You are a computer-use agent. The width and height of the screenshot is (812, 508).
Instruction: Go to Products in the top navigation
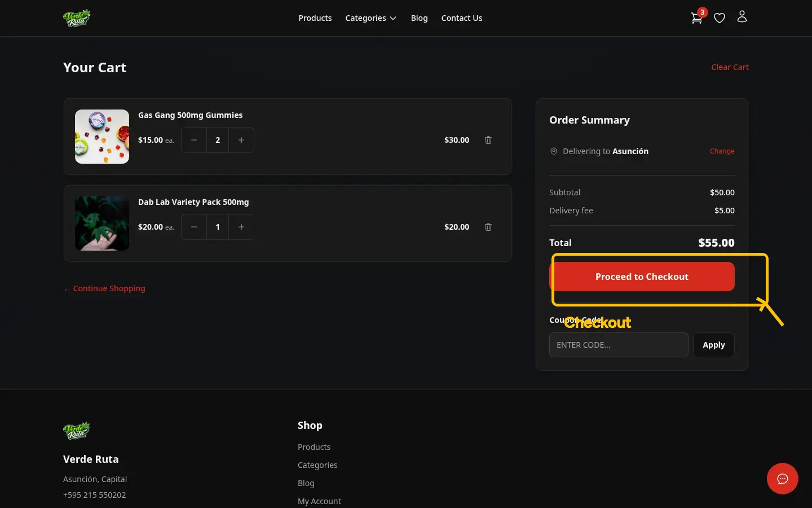tap(315, 18)
